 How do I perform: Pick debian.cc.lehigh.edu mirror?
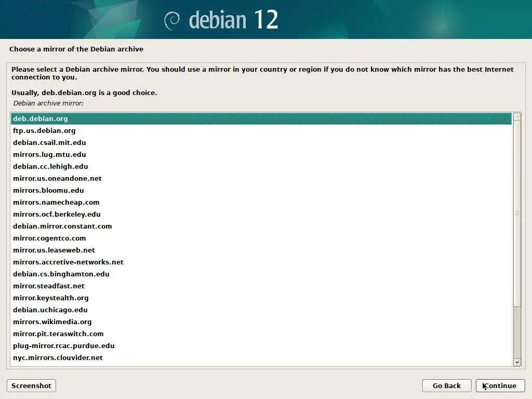click(x=261, y=166)
